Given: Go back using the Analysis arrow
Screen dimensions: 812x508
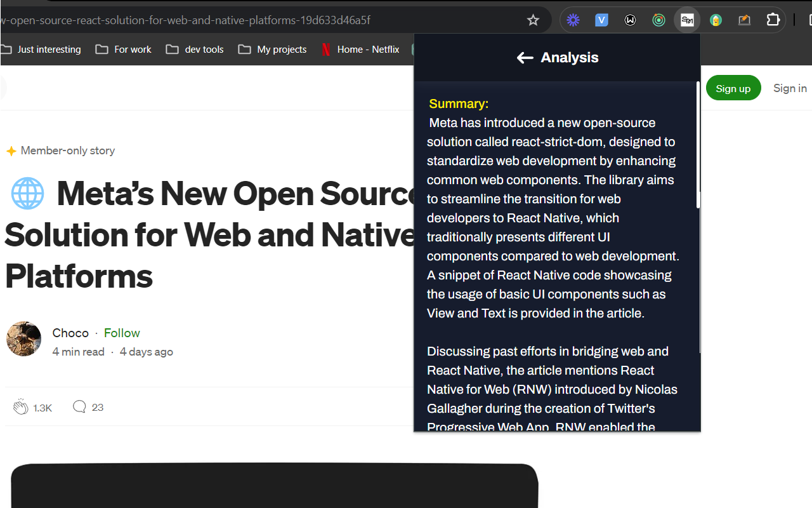Looking at the screenshot, I should click(525, 58).
